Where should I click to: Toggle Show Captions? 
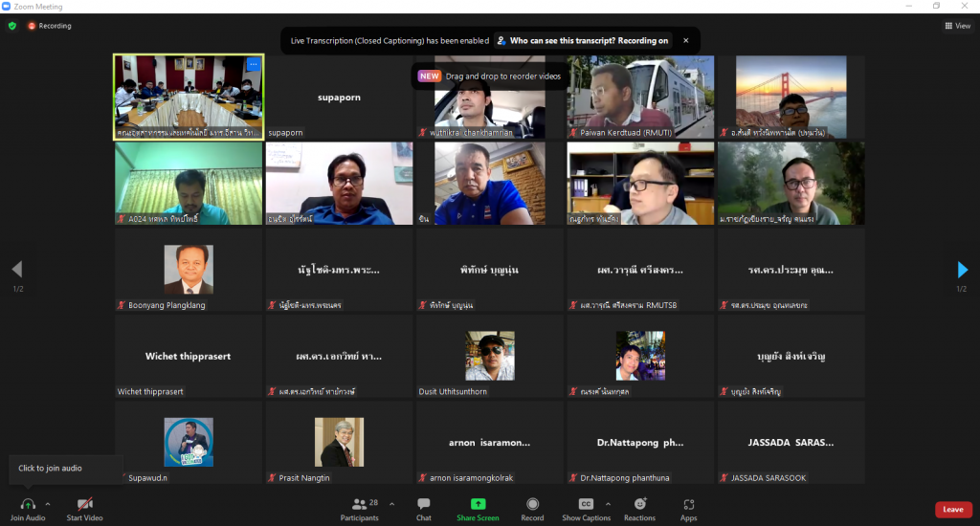pos(586,504)
